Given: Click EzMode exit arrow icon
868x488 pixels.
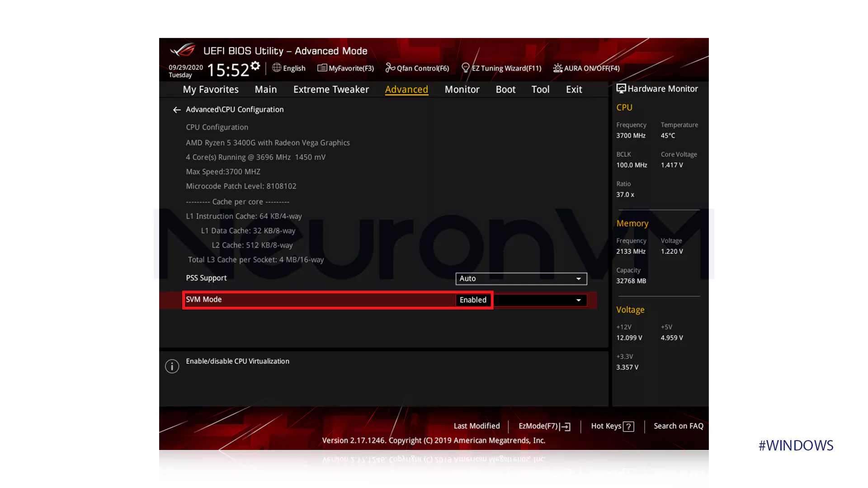Looking at the screenshot, I should [x=566, y=427].
